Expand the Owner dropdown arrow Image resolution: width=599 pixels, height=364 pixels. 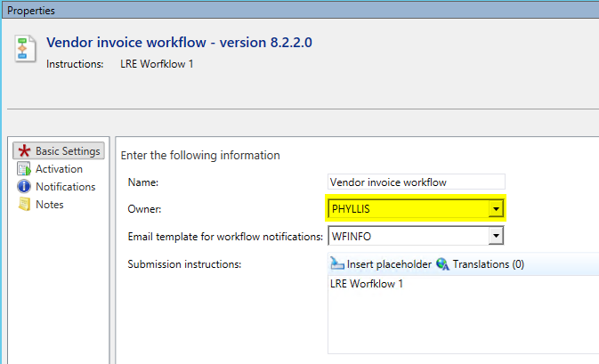[497, 209]
